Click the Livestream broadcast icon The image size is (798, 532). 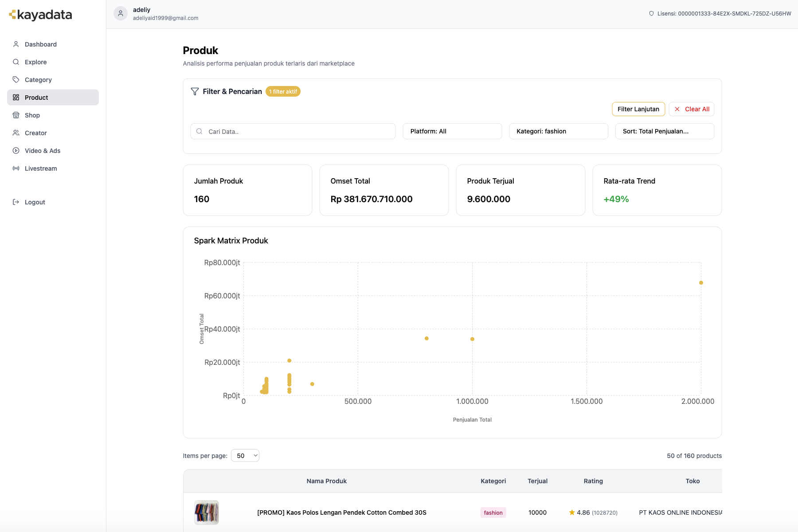[x=16, y=168]
